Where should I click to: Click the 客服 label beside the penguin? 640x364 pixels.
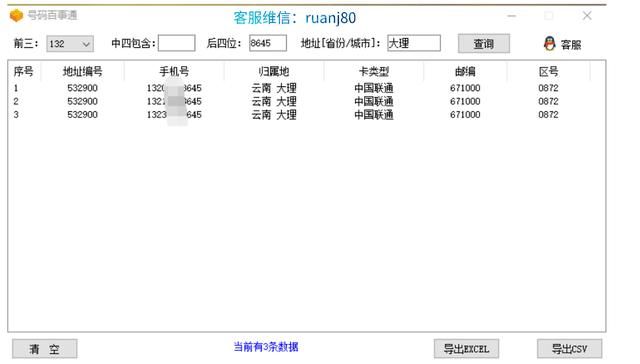coord(571,44)
